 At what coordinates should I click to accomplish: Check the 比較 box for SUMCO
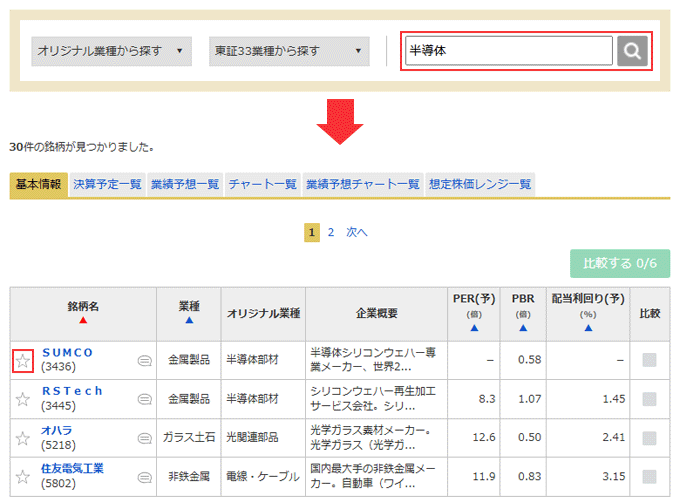[649, 360]
